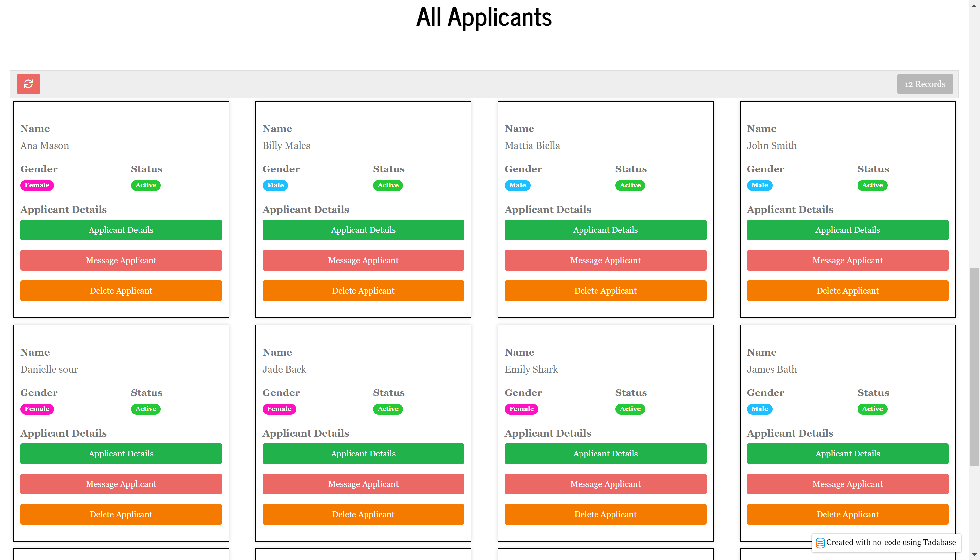Click the 12 Records counter

click(924, 84)
